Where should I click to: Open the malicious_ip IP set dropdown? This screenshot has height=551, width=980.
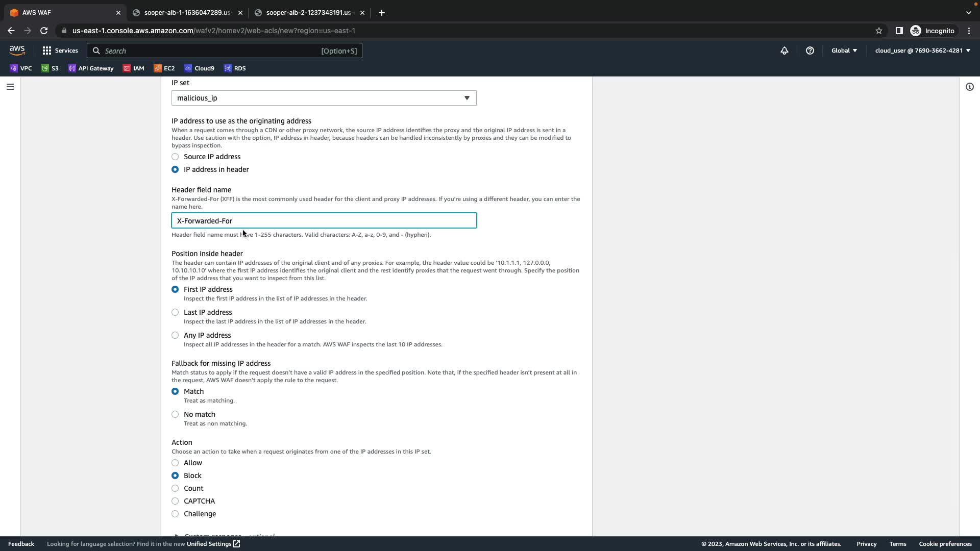[x=324, y=98]
